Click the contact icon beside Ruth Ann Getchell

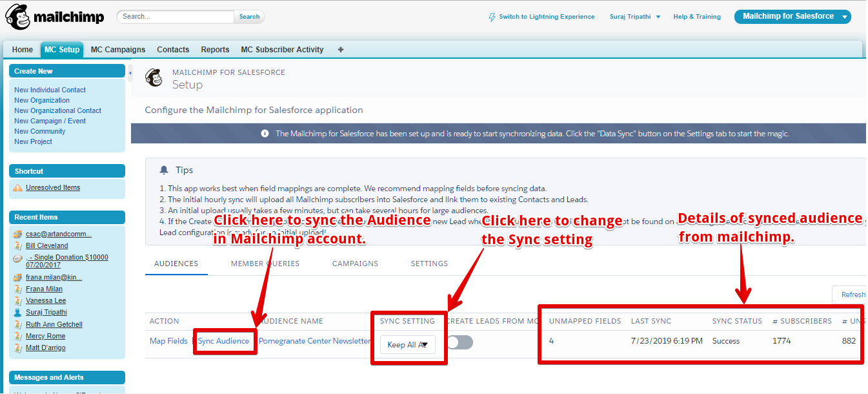18,325
